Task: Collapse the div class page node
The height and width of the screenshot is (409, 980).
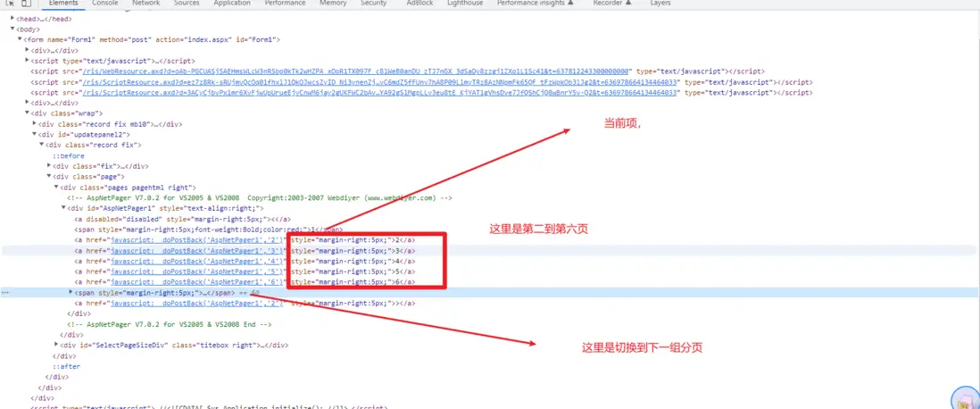Action: tap(49, 176)
